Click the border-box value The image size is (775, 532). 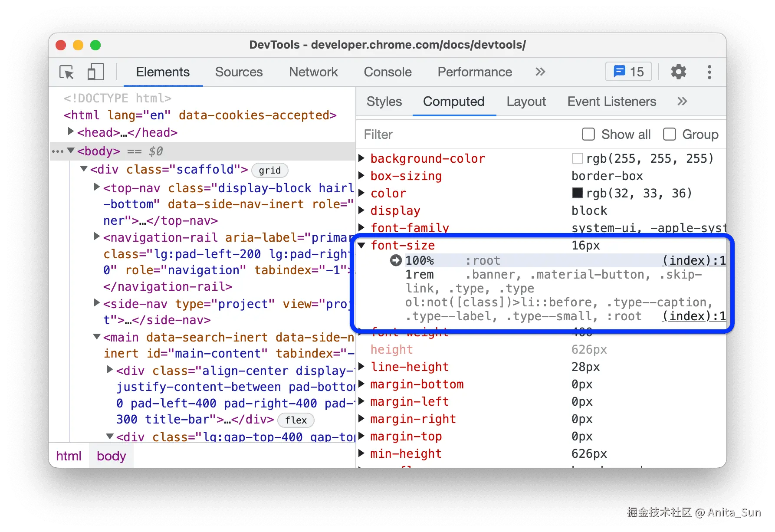coord(607,176)
